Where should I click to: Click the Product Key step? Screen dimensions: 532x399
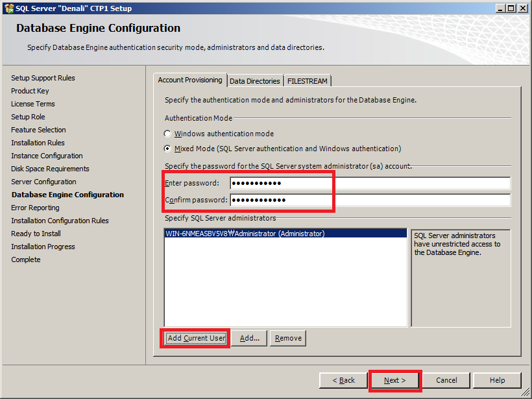tap(30, 91)
